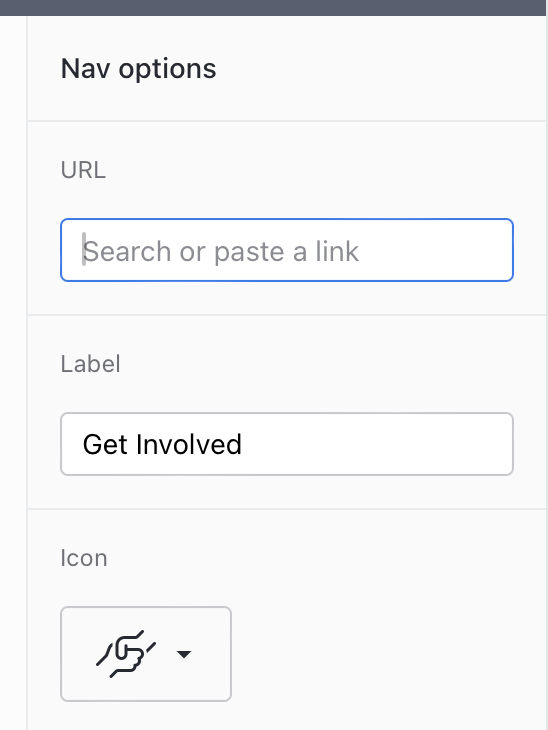Click the dark gray top bar
Screen dimensions: 548x730
click(273, 7)
